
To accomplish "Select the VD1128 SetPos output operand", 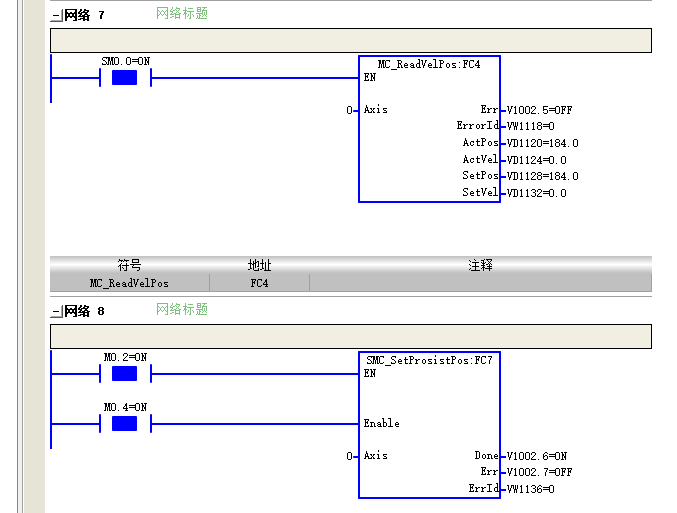I will point(542,176).
